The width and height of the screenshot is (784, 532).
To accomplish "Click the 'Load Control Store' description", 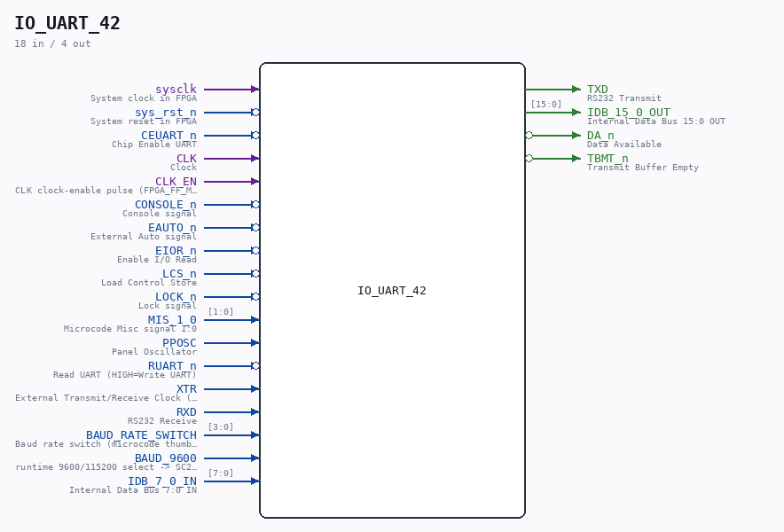I will (x=149, y=282).
